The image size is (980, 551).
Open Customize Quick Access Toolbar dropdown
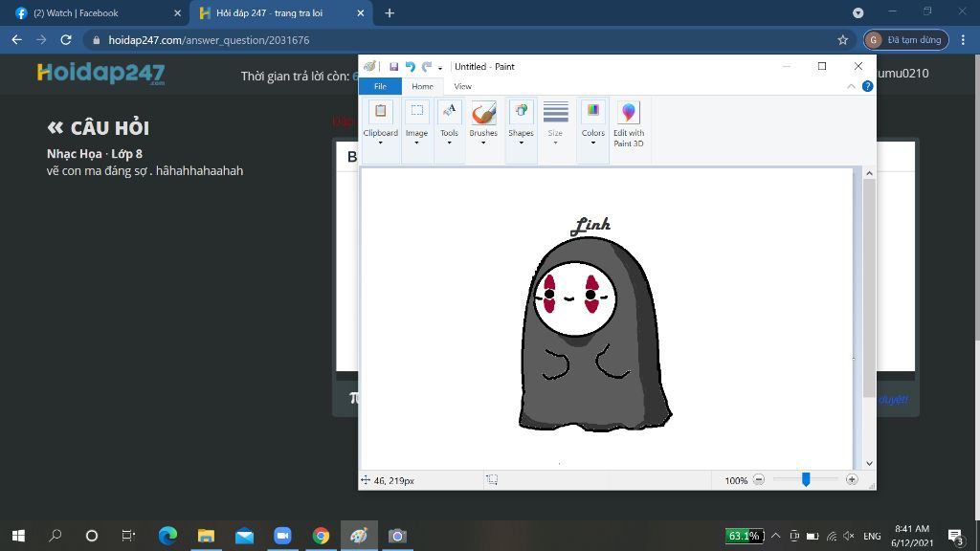[x=440, y=68]
